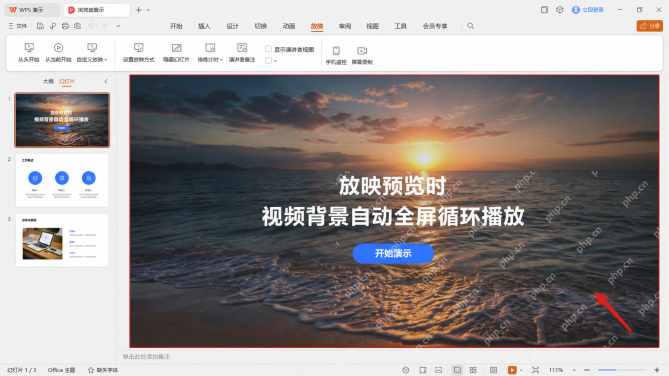Switch to the 审阅 ribbon tab
Viewport: 669px width, 376px height.
point(345,26)
